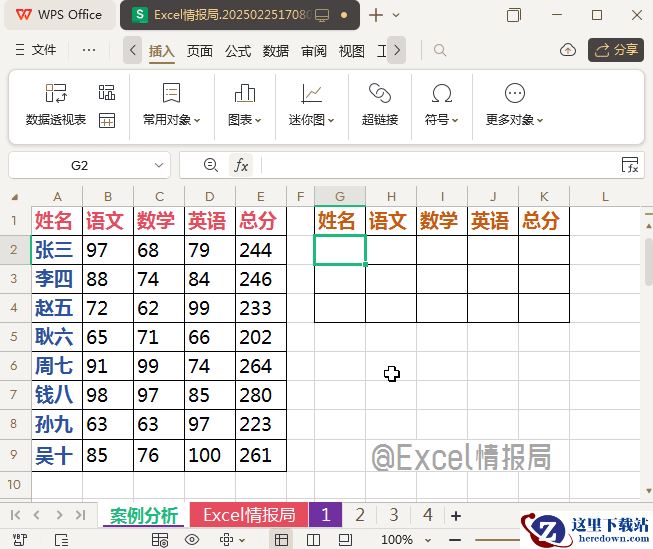Open the 符号 symbol dropdown
Image resolution: width=653 pixels, height=549 pixels.
point(441,105)
